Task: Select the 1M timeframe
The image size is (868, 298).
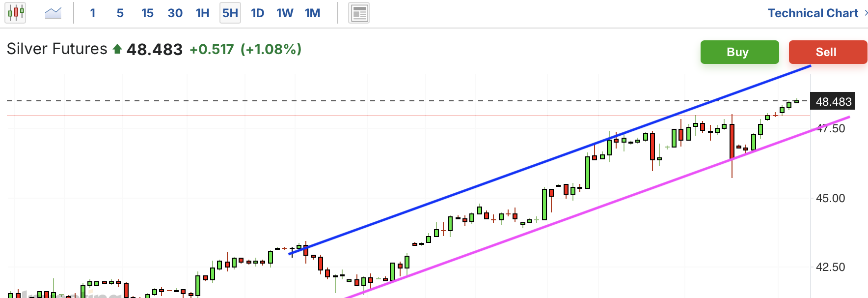Action: 313,13
